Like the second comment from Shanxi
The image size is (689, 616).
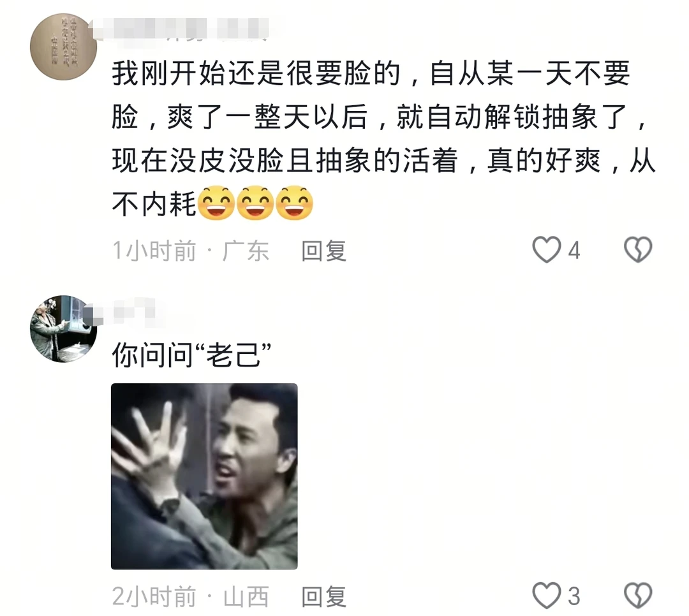(x=547, y=596)
